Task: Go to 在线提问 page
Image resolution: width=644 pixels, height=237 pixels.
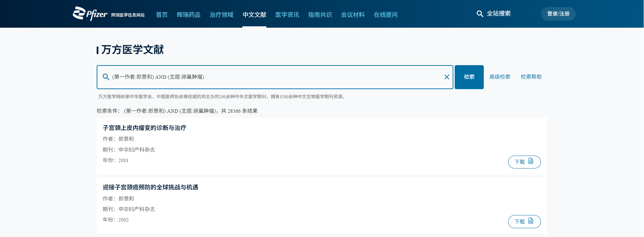Action: (385, 15)
